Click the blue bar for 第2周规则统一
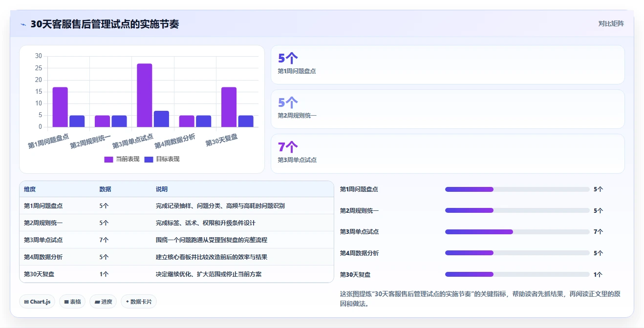Viewport: 644px width, 328px height. pyautogui.click(x=119, y=121)
